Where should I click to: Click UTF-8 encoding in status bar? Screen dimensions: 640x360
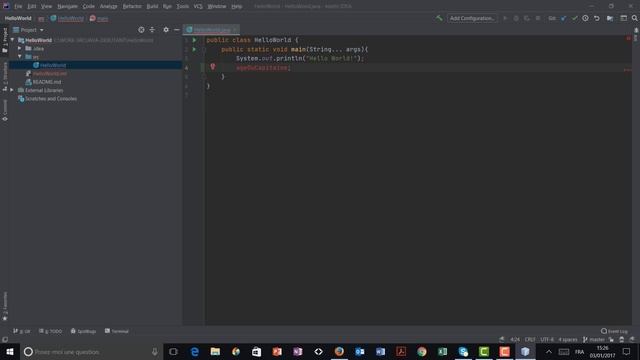pos(547,339)
